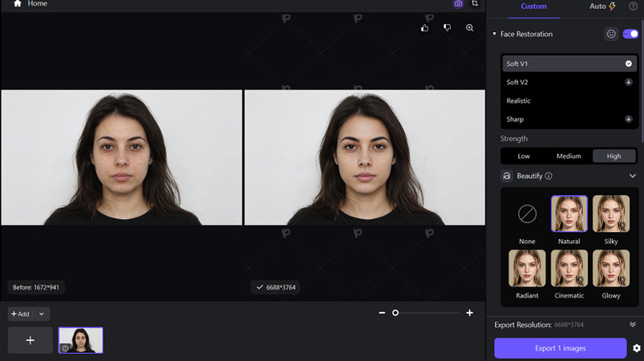Open the Beautify info icon
The image size is (644, 361).
coord(549,176)
